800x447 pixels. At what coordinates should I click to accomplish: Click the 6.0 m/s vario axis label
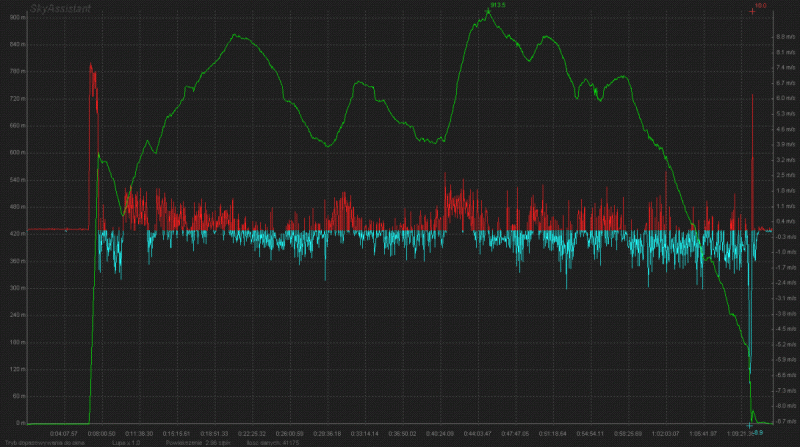783,98
